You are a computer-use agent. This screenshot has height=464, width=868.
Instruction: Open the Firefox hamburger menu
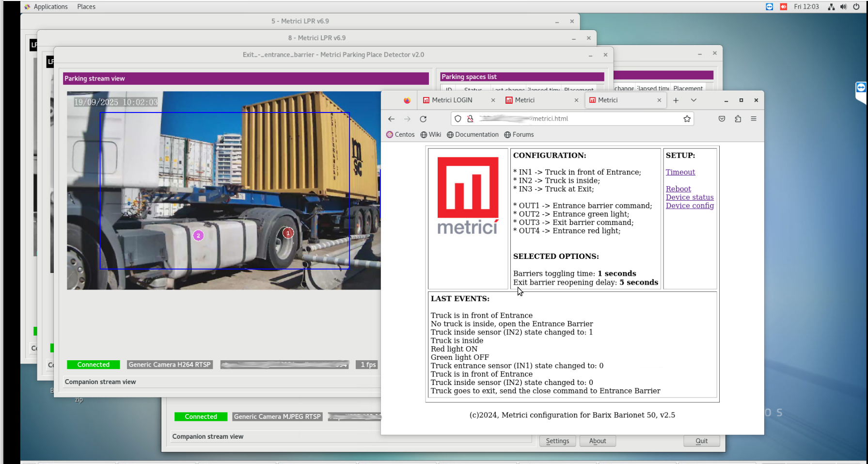tap(753, 119)
